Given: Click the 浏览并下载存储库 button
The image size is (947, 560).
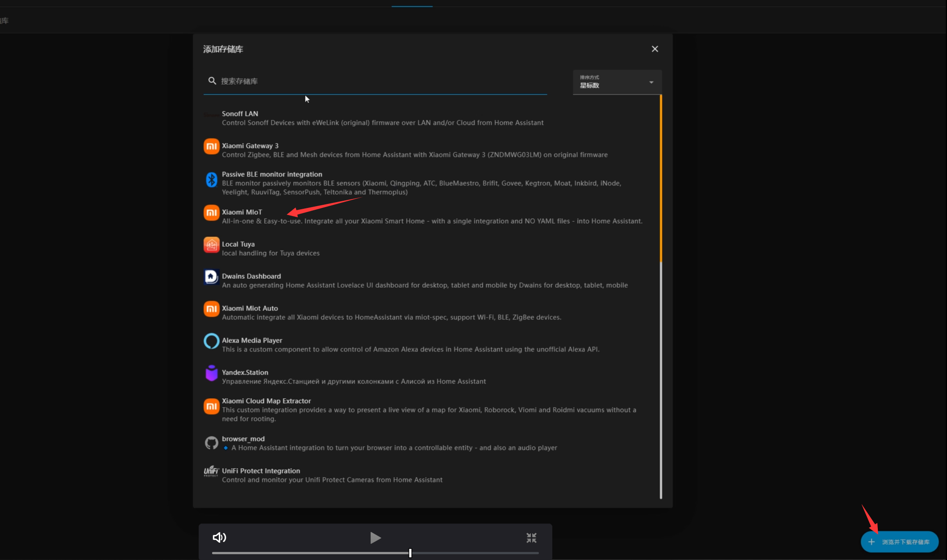Looking at the screenshot, I should (x=899, y=542).
